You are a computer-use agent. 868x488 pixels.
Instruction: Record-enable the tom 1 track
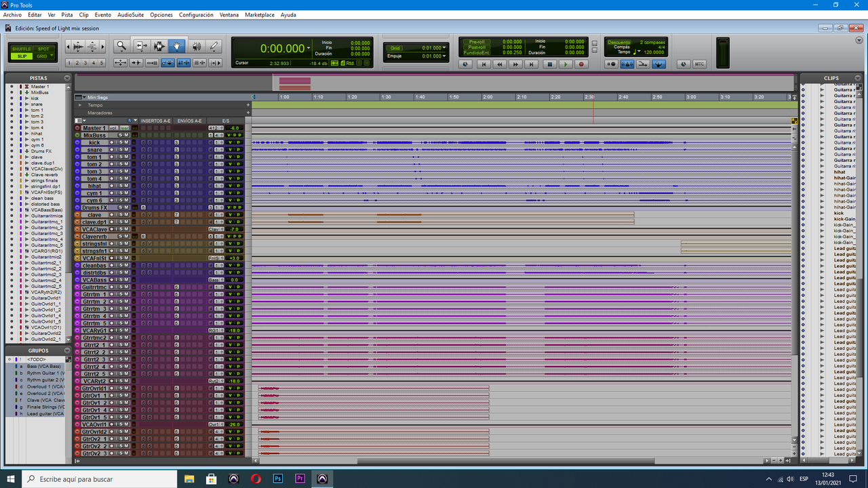pyautogui.click(x=111, y=157)
